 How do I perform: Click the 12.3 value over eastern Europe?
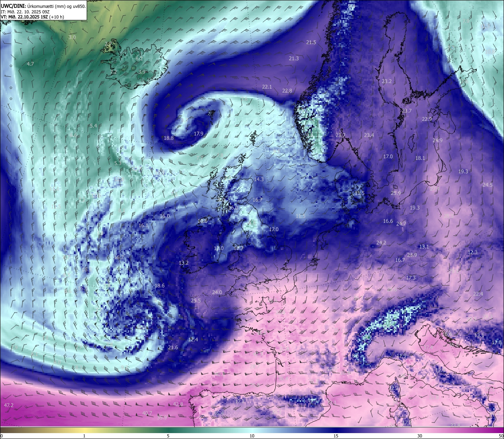[x=472, y=252]
